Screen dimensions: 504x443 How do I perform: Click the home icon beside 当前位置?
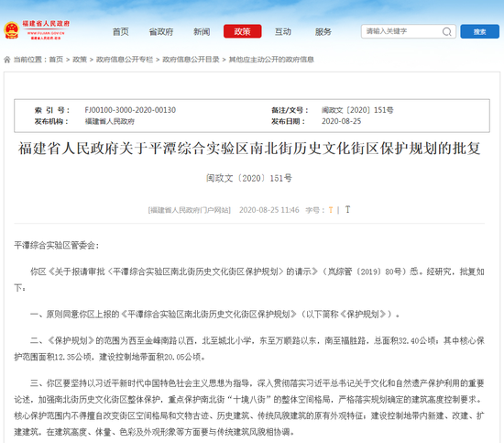pos(7,60)
